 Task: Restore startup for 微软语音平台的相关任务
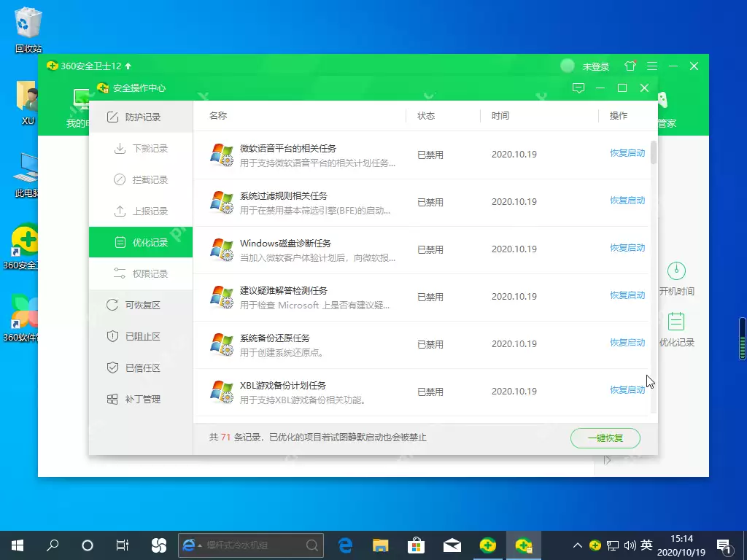click(x=627, y=153)
